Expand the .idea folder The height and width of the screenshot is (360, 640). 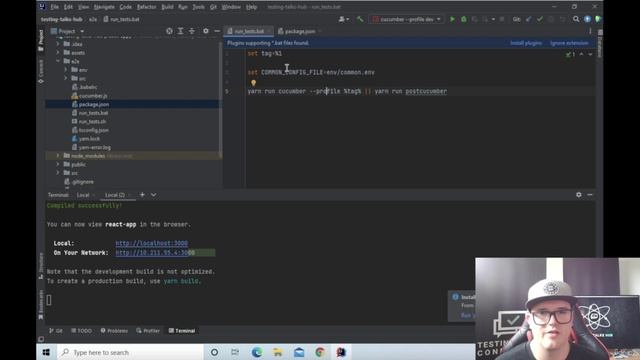click(58, 44)
